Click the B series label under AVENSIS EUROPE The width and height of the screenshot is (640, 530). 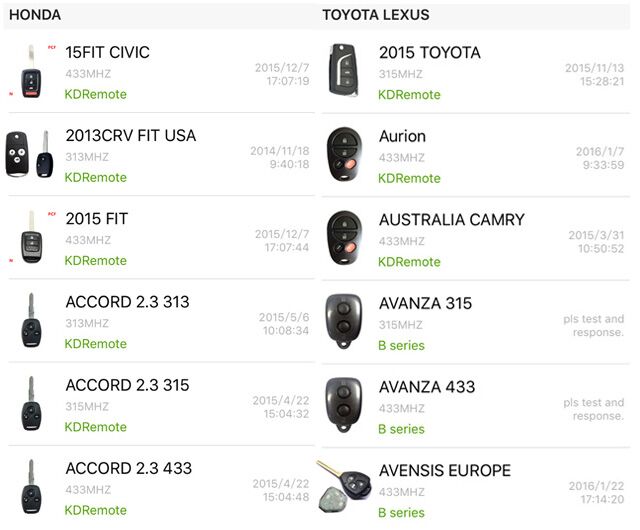tap(401, 513)
